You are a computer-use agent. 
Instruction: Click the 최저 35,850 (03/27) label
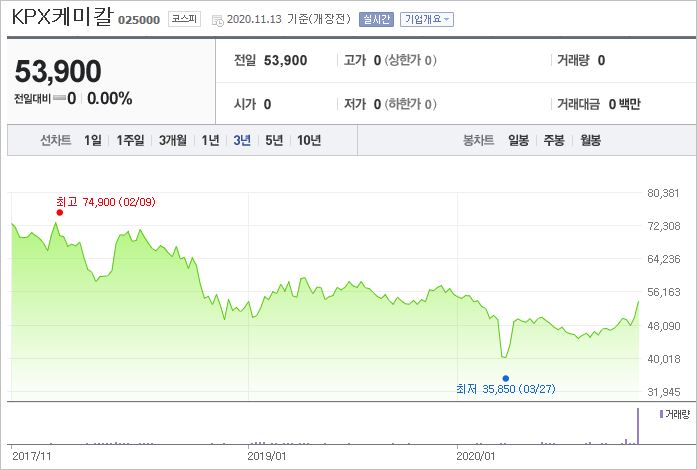tap(506, 389)
